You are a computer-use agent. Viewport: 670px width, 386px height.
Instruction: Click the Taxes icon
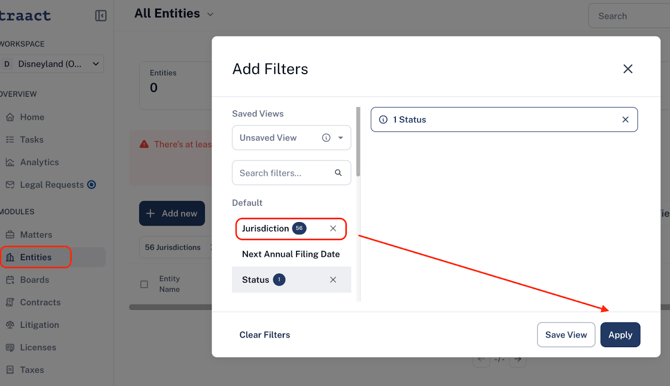[x=10, y=370]
